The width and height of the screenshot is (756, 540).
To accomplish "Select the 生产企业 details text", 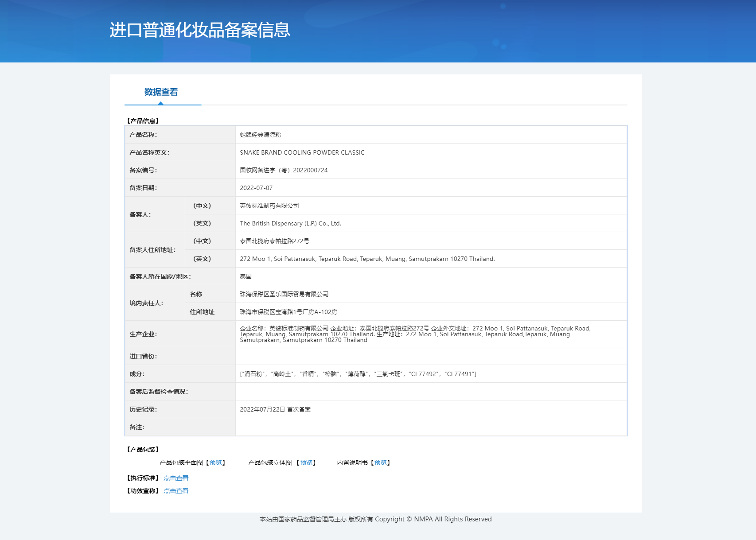I will (415, 334).
